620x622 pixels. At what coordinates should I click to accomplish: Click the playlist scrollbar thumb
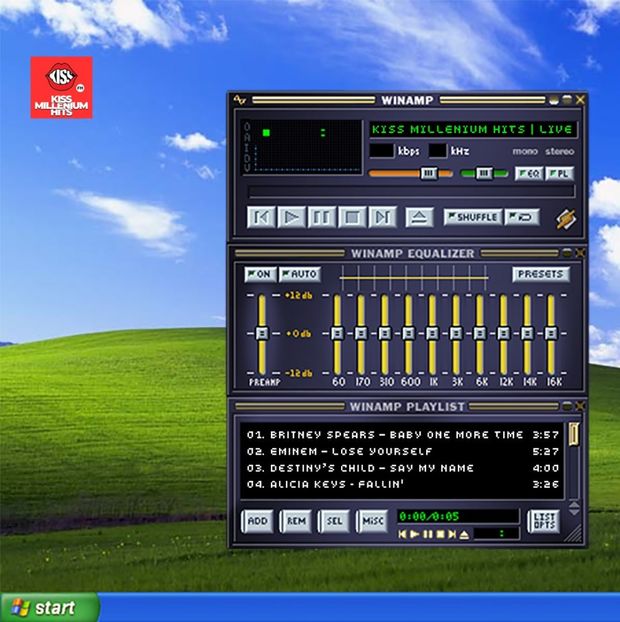coord(574,434)
